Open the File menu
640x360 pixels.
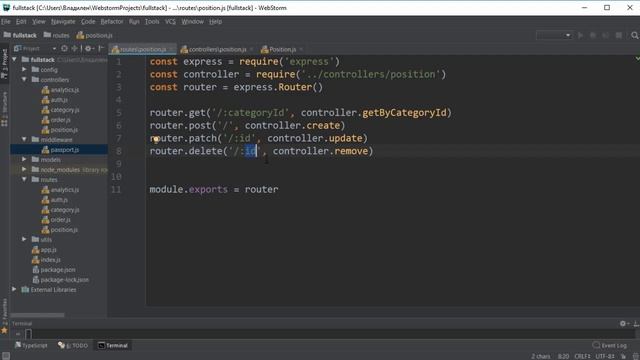point(6,22)
